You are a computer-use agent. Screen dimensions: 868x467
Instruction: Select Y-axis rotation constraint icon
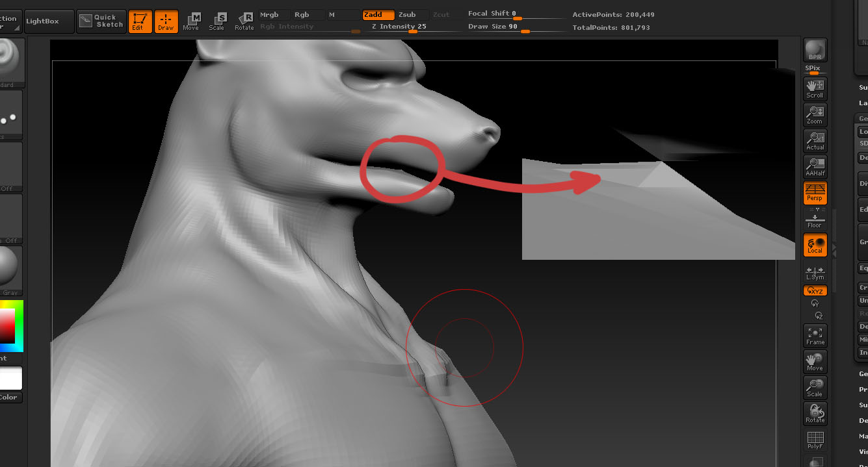point(815,303)
